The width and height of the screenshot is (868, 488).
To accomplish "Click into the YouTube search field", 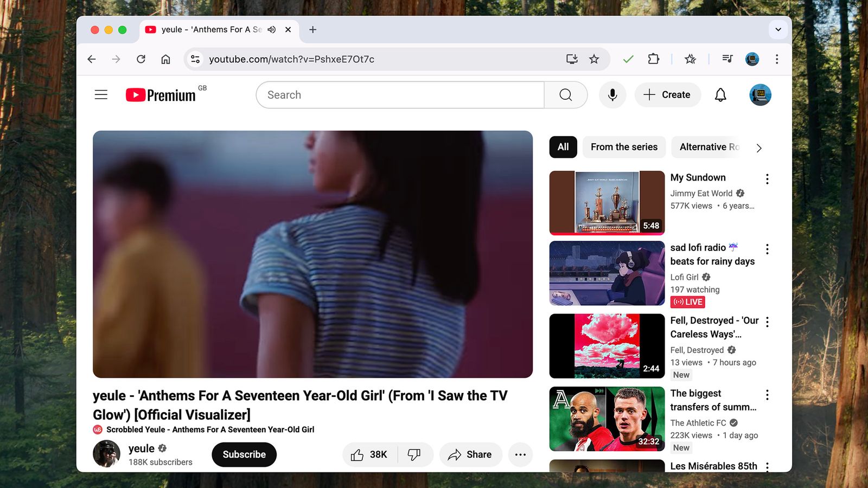I will pyautogui.click(x=400, y=95).
